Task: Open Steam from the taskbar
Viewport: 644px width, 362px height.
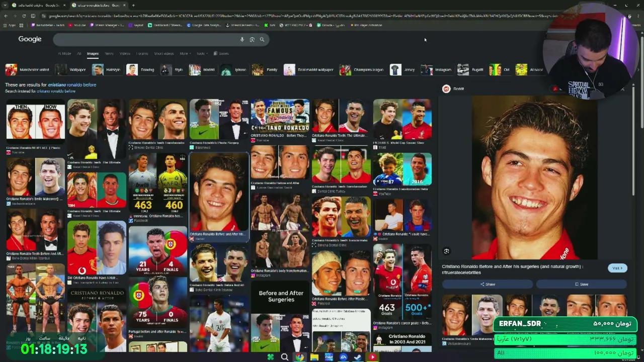Action: pos(358,357)
